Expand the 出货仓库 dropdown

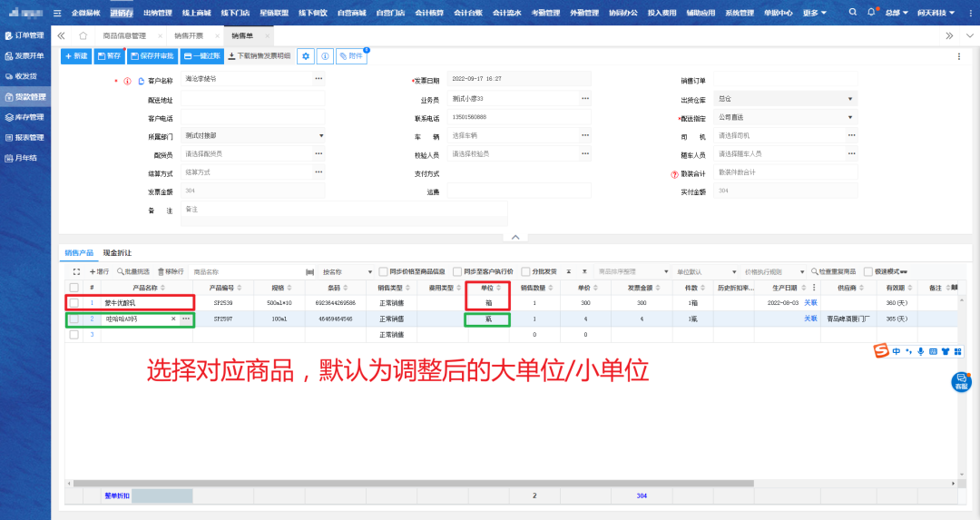coord(850,99)
